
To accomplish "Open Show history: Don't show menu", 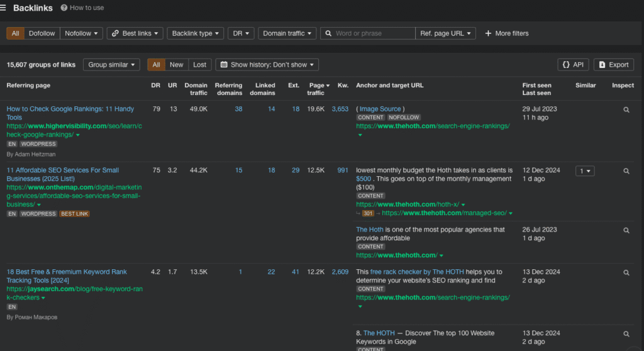I will point(267,65).
